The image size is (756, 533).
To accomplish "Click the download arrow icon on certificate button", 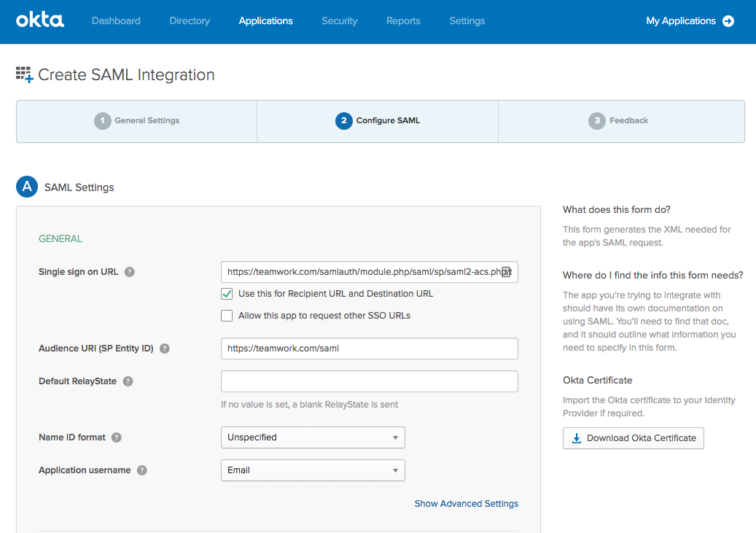I will 576,438.
